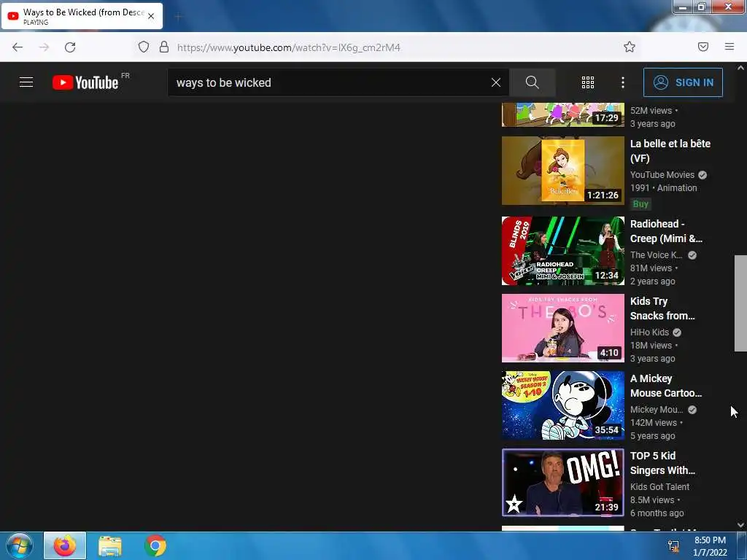This screenshot has height=560, width=747.
Task: Open A Mickey Mouse Cartoon title
Action: [x=666, y=386]
